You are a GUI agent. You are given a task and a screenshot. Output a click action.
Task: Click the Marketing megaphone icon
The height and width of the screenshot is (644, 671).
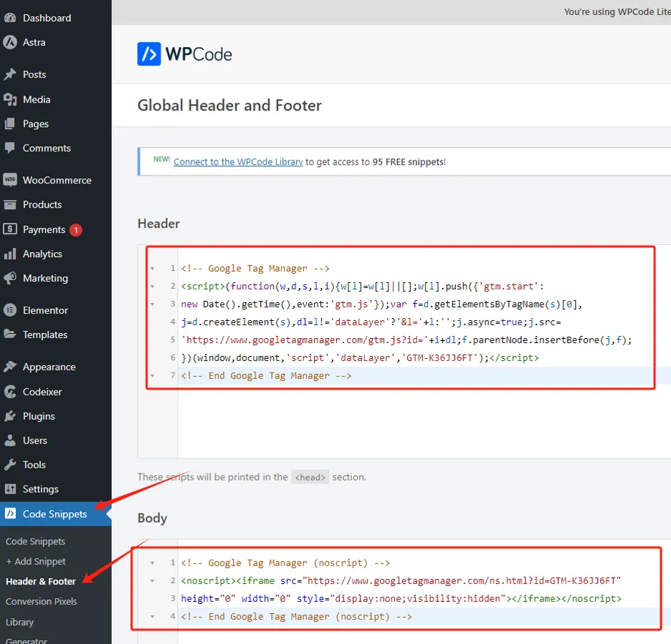[10, 278]
